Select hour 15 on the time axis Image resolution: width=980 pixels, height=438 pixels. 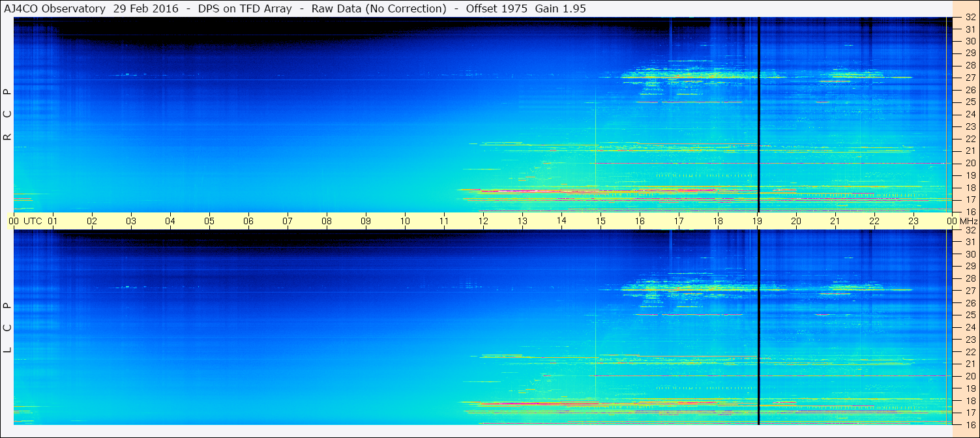(x=601, y=221)
